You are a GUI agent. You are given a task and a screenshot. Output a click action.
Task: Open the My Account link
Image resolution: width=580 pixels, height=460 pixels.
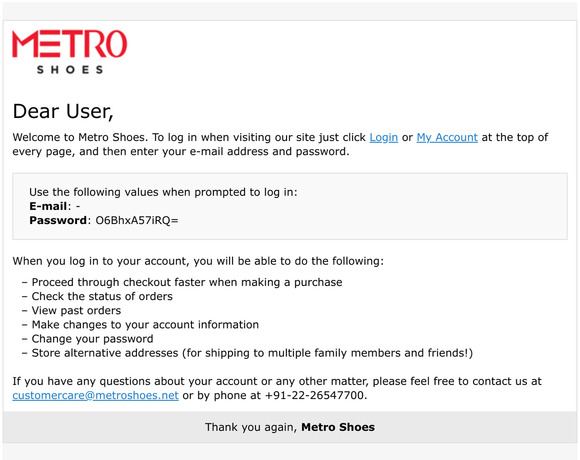(447, 138)
